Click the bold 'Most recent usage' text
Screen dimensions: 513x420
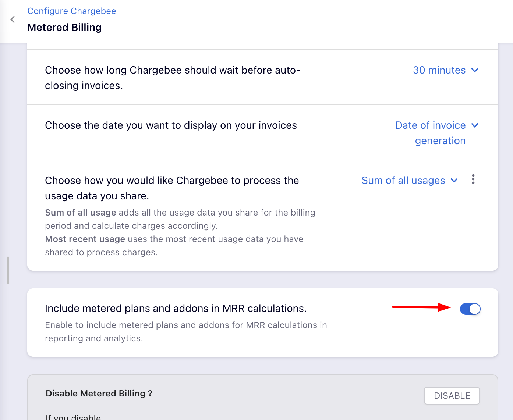tap(85, 239)
